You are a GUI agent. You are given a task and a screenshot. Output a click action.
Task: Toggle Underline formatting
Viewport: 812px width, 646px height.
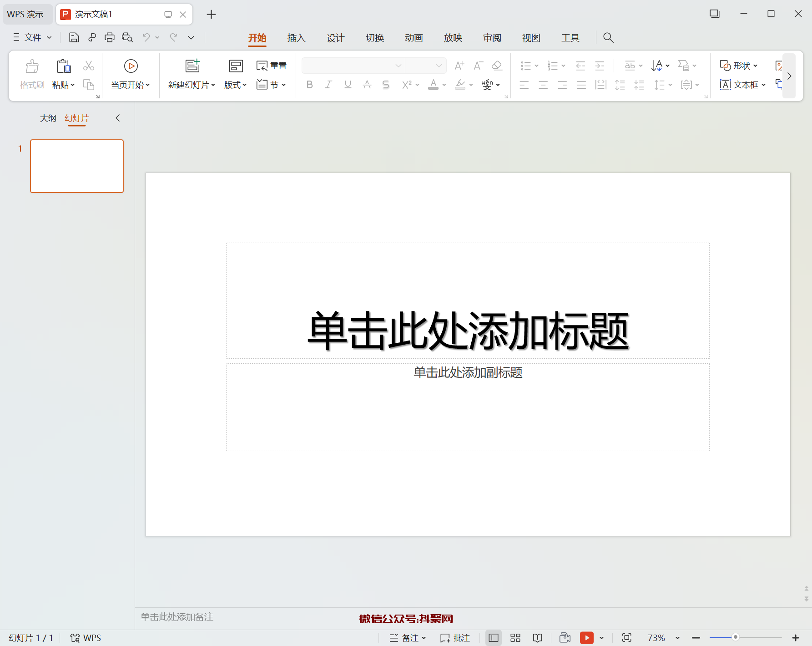(348, 85)
